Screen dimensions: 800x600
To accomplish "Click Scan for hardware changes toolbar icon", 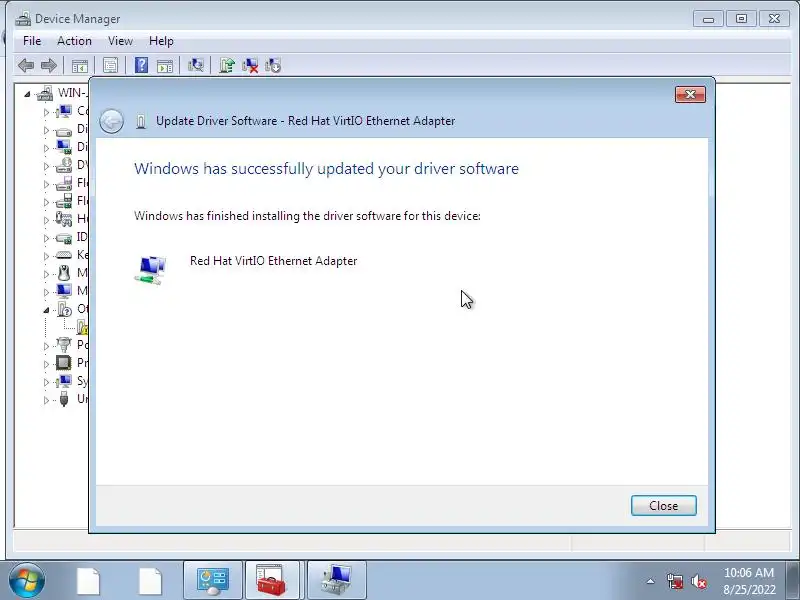I will [x=195, y=65].
